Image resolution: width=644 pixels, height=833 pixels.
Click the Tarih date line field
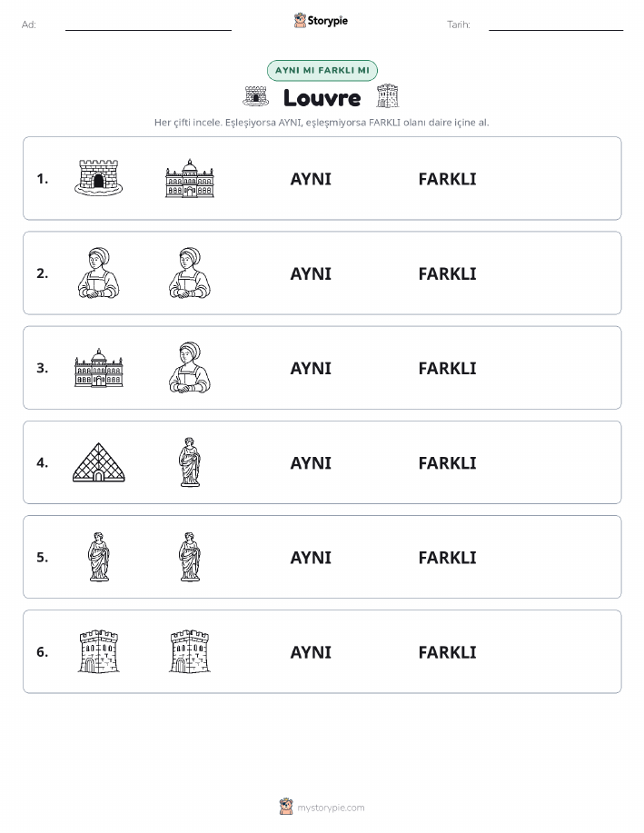pyautogui.click(x=556, y=25)
